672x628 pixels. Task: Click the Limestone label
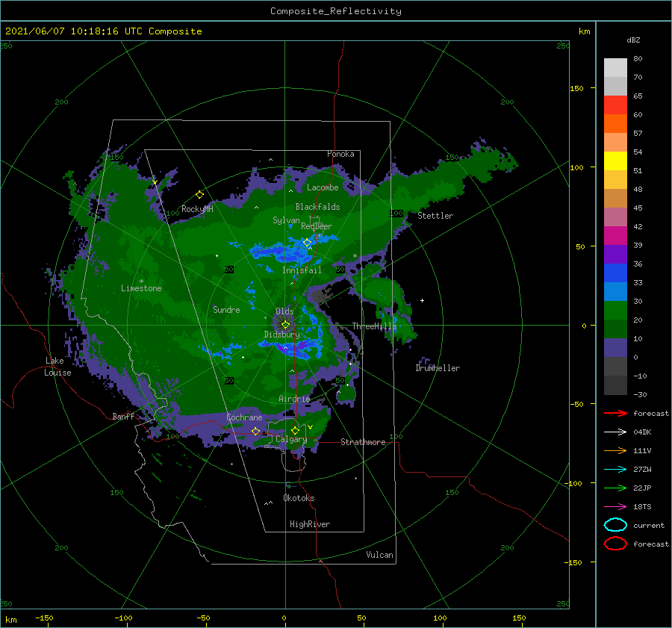[141, 288]
